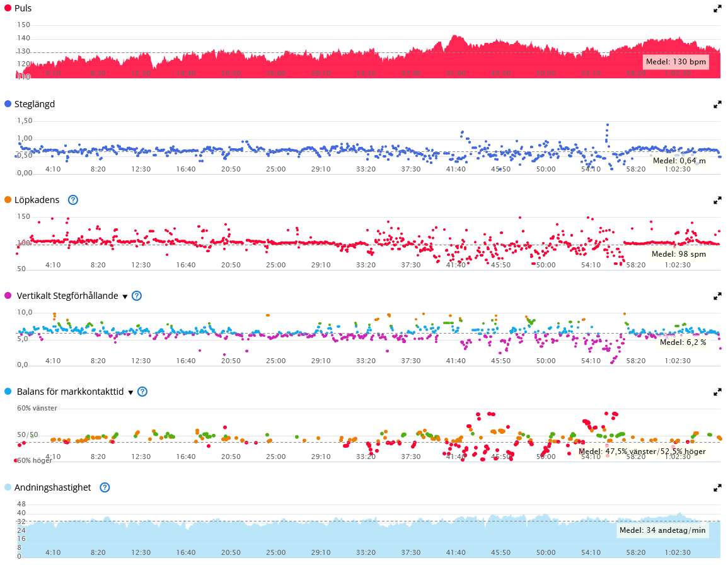Click the 1:02:30 mark on Löpkadens chart

tap(678, 265)
